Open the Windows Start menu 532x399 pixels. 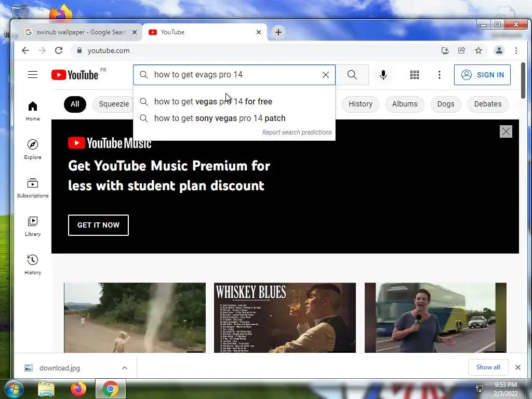pos(14,389)
